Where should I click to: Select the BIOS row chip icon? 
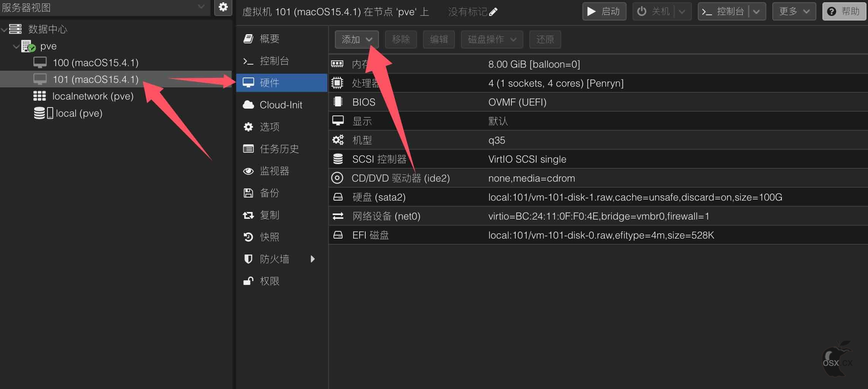(337, 102)
